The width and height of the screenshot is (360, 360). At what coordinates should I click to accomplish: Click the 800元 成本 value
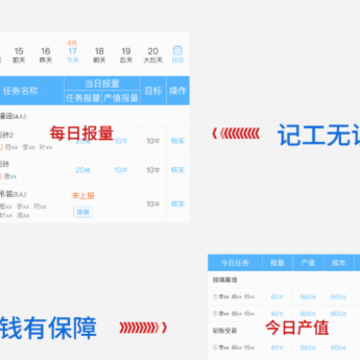point(338,314)
